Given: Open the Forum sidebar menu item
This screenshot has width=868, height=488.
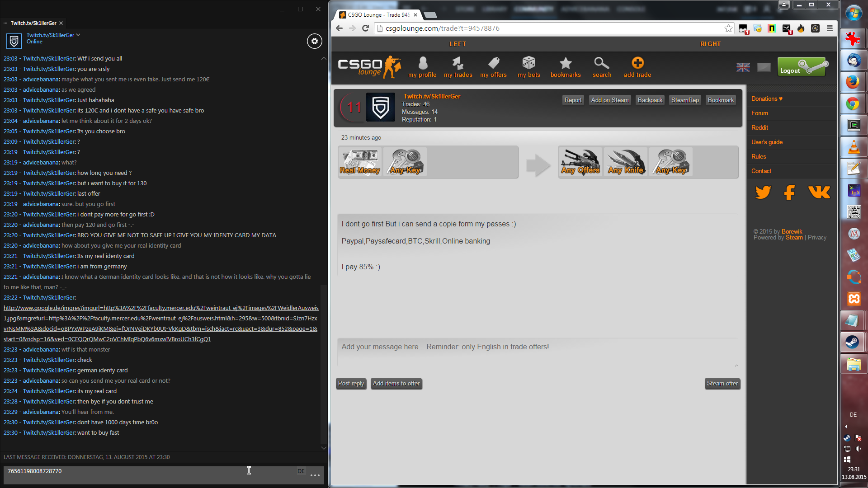Looking at the screenshot, I should coord(759,113).
